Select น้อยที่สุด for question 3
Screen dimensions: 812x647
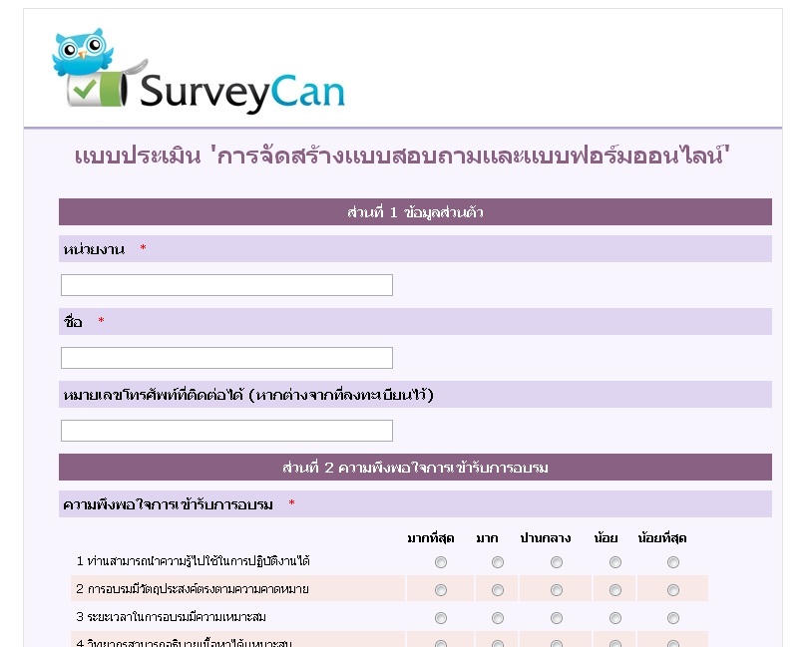pyautogui.click(x=673, y=618)
